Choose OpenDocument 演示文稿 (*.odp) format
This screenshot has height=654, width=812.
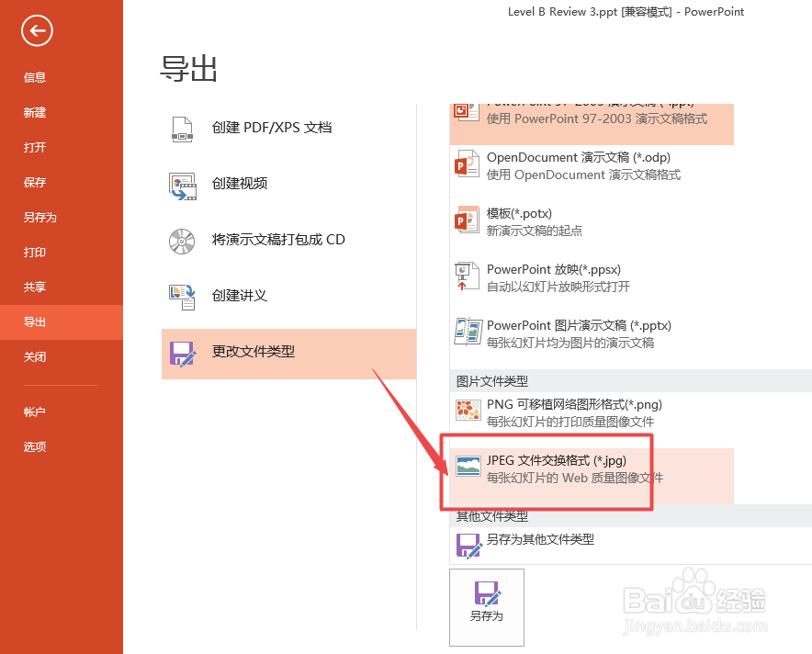click(579, 157)
